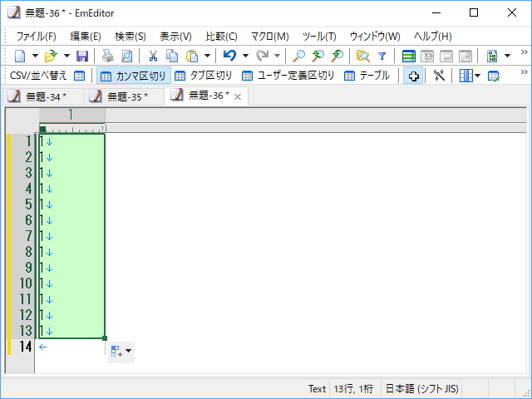Switch to テーブル mode
The image size is (532, 399).
coord(367,76)
